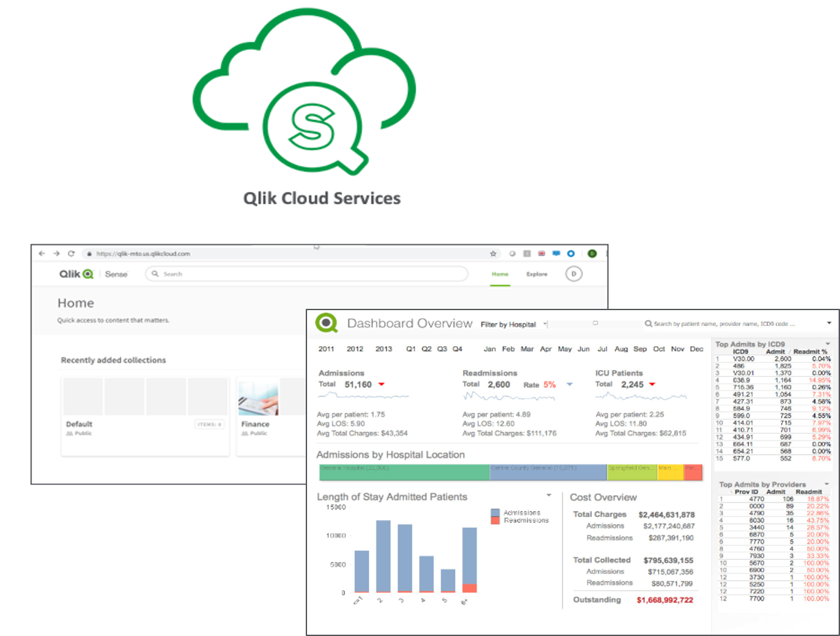Select the blue Centre County General segment
This screenshot has width=840, height=636.
click(548, 472)
